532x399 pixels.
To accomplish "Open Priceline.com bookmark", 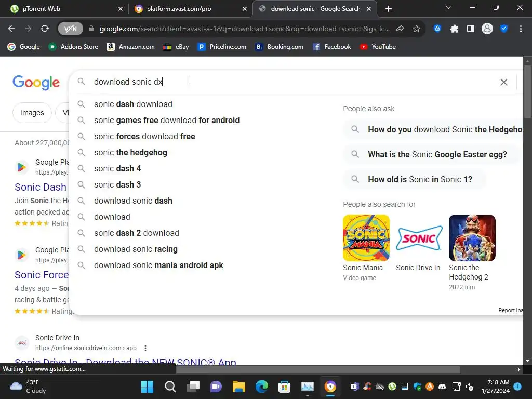I will pyautogui.click(x=222, y=47).
